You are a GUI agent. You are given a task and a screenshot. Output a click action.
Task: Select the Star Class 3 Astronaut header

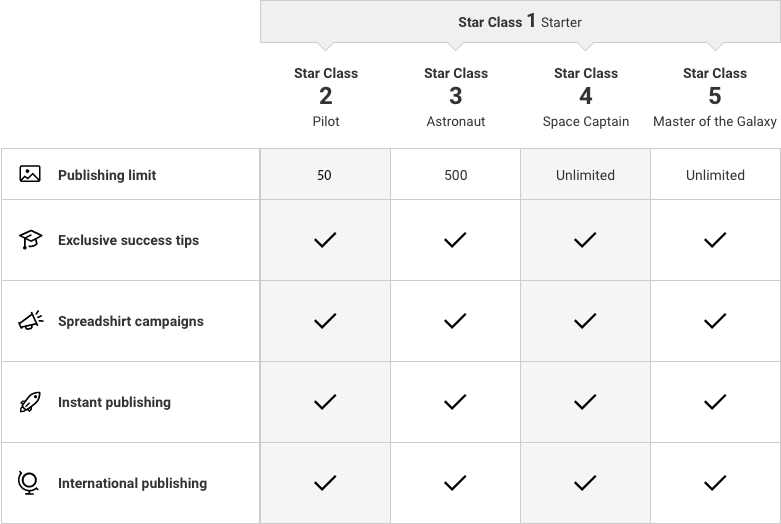[455, 96]
